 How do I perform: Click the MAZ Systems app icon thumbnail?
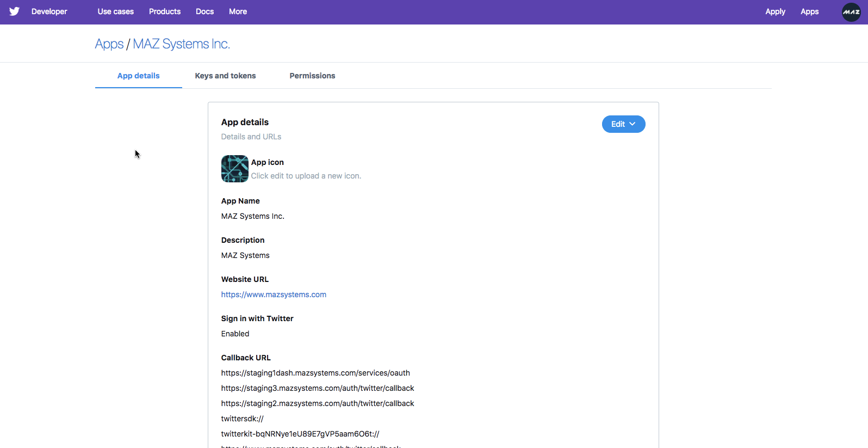[x=234, y=169]
